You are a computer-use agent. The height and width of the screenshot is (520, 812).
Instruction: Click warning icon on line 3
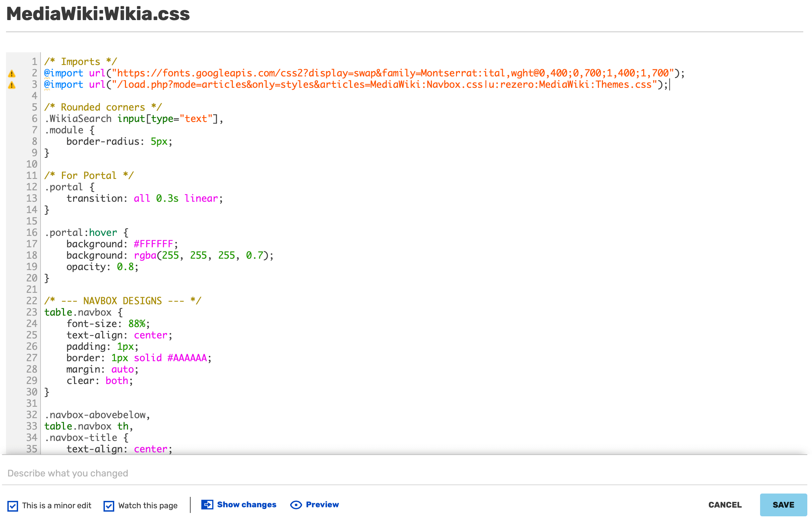point(12,85)
